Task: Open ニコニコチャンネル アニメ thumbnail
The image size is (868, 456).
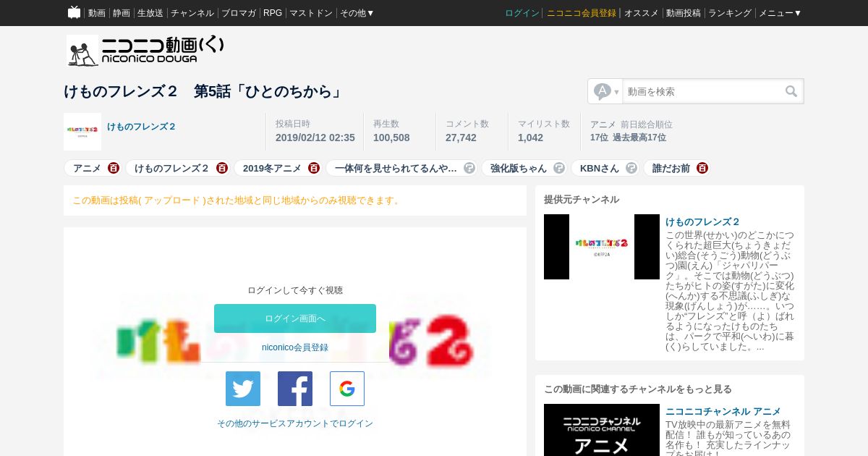Action: tap(602, 430)
